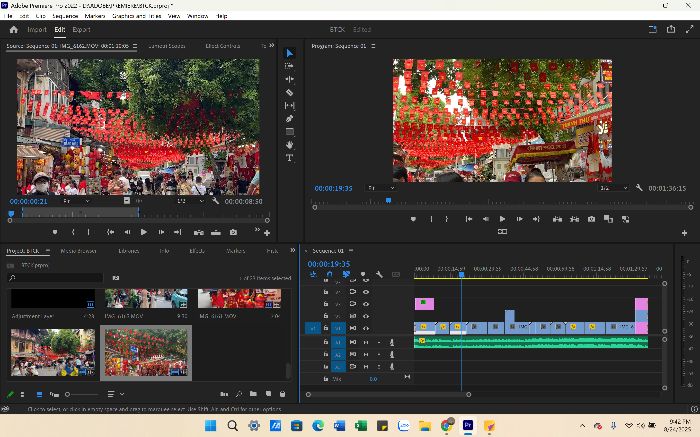Select the Razor tool
This screenshot has width=700, height=437.
point(289,92)
